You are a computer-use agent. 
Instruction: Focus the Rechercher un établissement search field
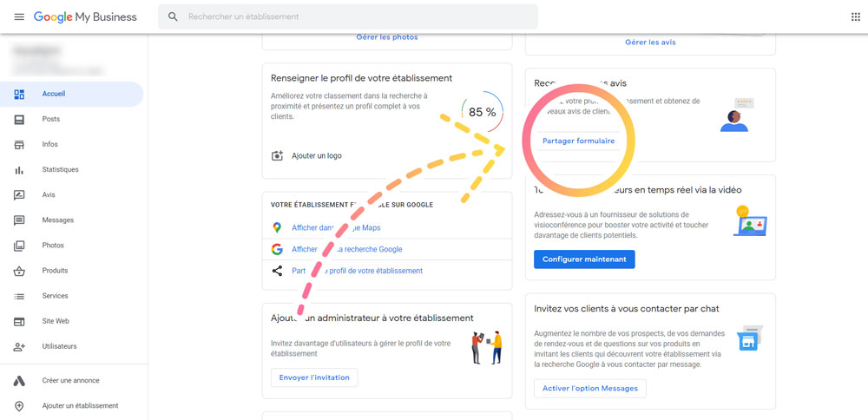pyautogui.click(x=348, y=16)
